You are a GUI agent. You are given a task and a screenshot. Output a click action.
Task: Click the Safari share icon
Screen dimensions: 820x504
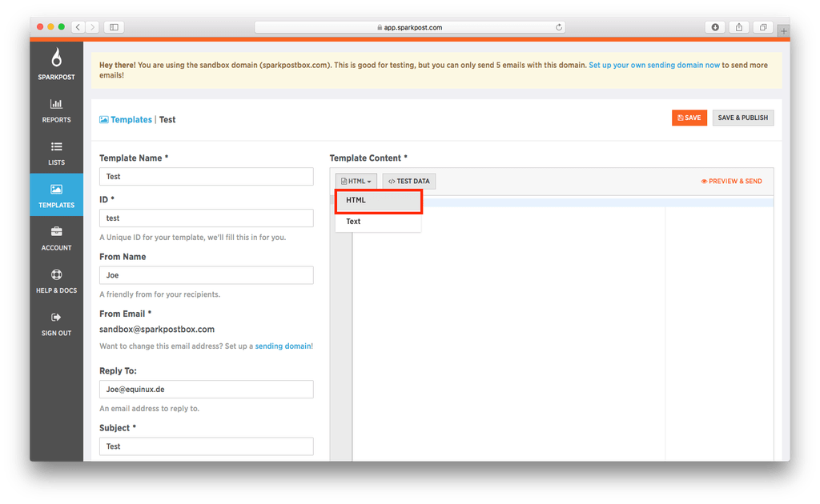[x=738, y=27]
